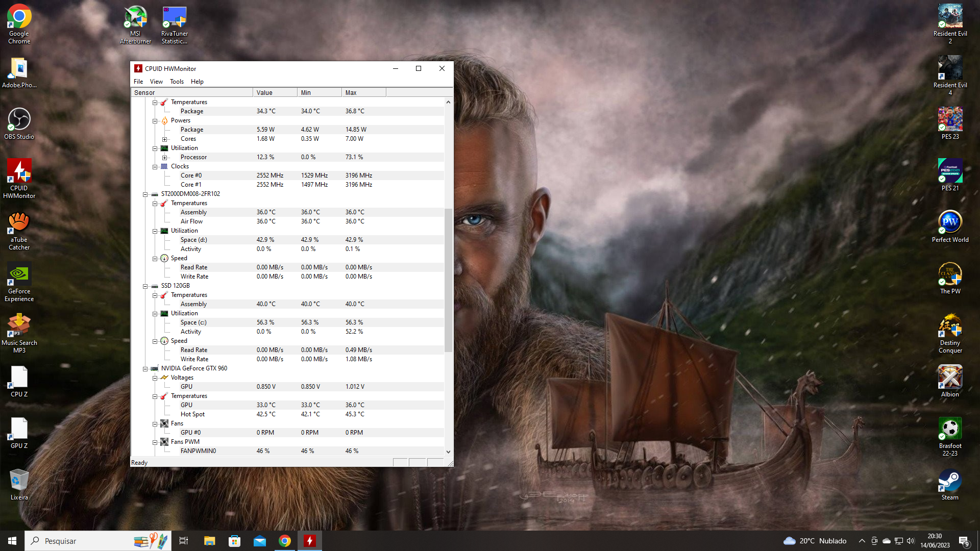Open Task View on the taskbar

tap(184, 541)
